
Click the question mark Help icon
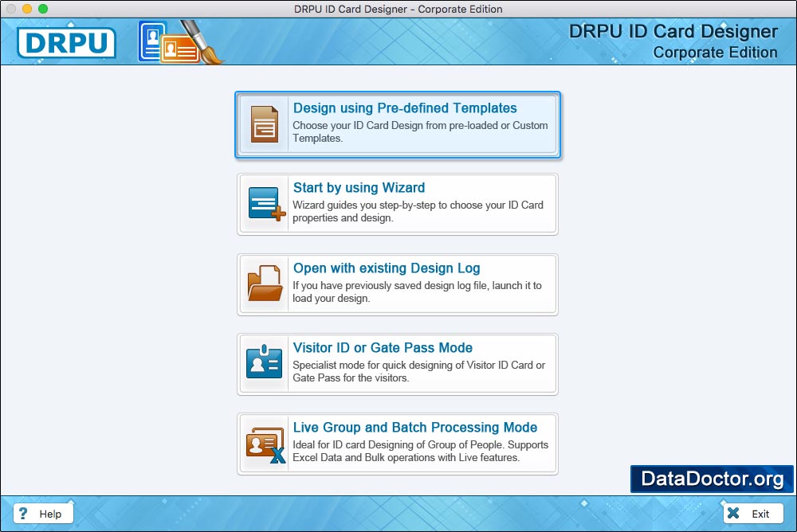point(23,513)
